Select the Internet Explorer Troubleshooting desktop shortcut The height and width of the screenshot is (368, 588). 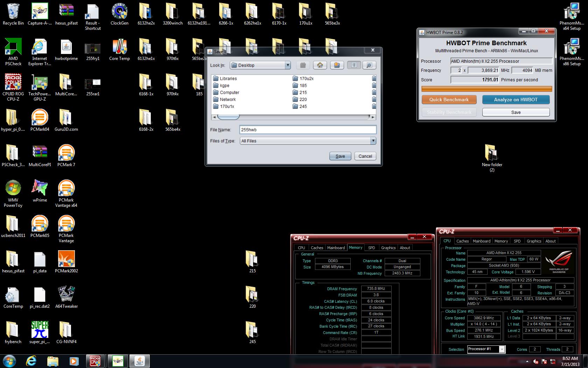click(40, 52)
